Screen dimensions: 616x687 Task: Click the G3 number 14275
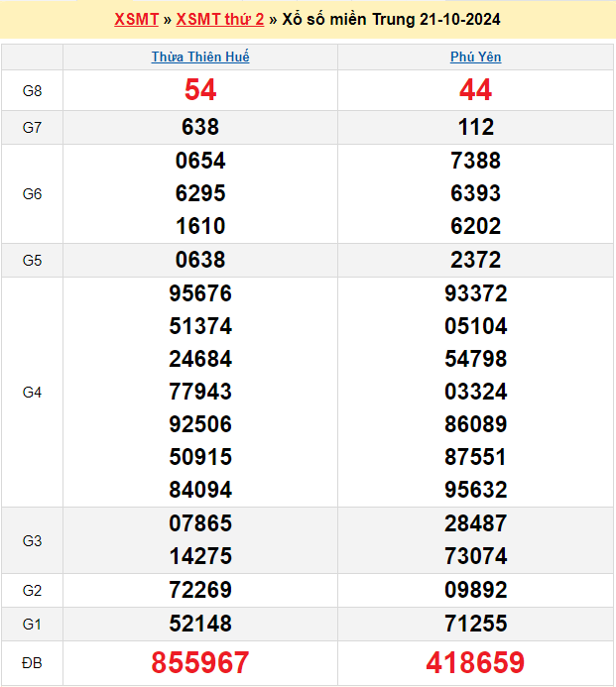[200, 556]
